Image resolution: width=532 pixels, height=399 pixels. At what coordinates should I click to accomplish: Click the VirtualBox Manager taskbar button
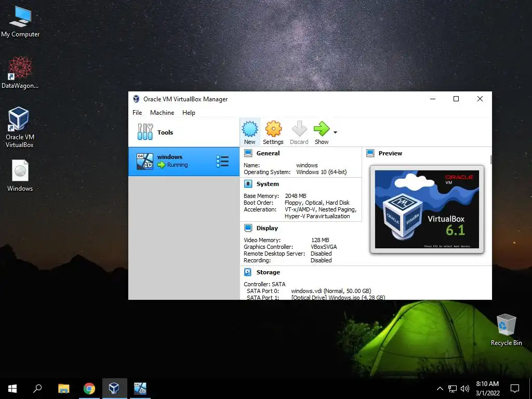point(114,389)
